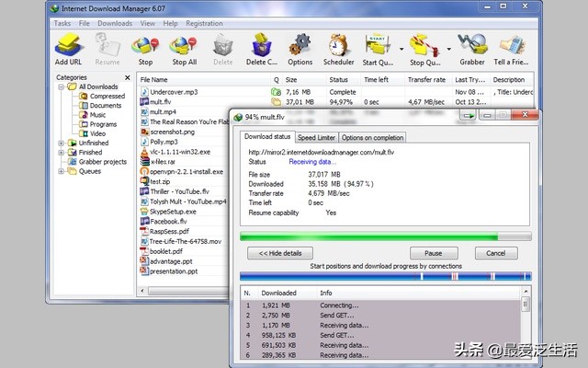The width and height of the screenshot is (588, 368).
Task: Select the presentation.ppt file row
Action: click(184, 271)
